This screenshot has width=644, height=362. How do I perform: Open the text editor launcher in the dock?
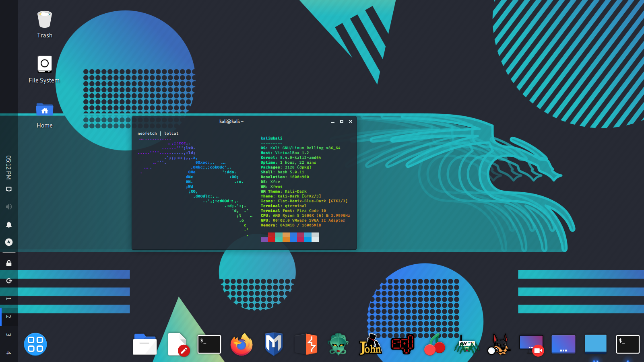click(x=177, y=344)
